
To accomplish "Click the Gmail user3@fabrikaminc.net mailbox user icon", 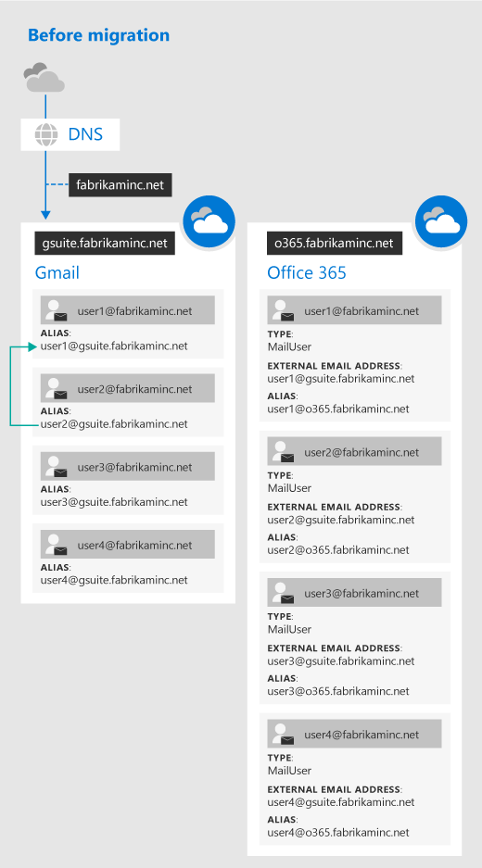I will click(x=57, y=467).
